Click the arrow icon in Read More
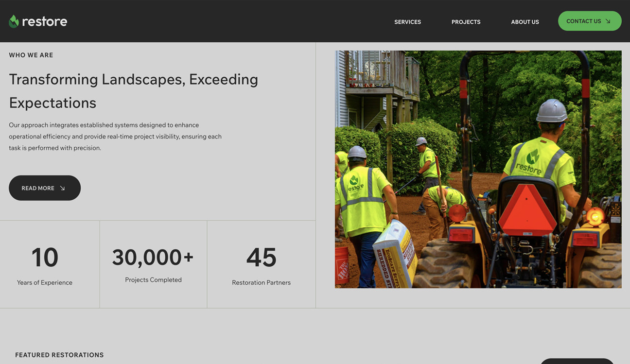630x364 pixels. point(62,188)
